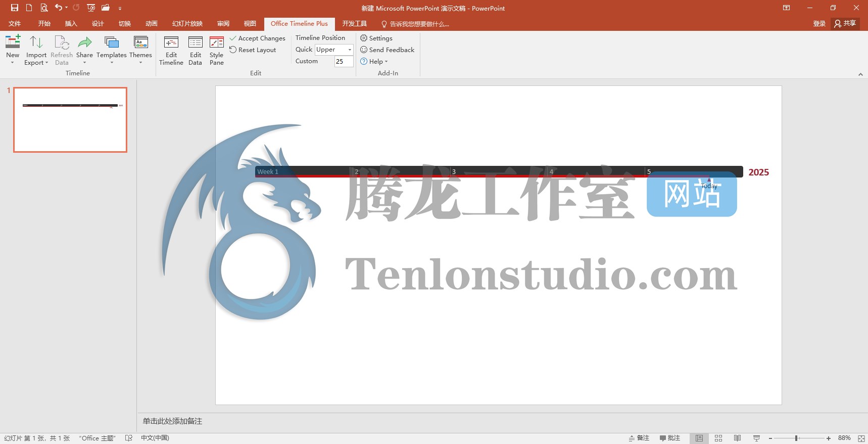Click the Save icon in quick access toolbar
The width and height of the screenshot is (868, 444).
[15, 8]
